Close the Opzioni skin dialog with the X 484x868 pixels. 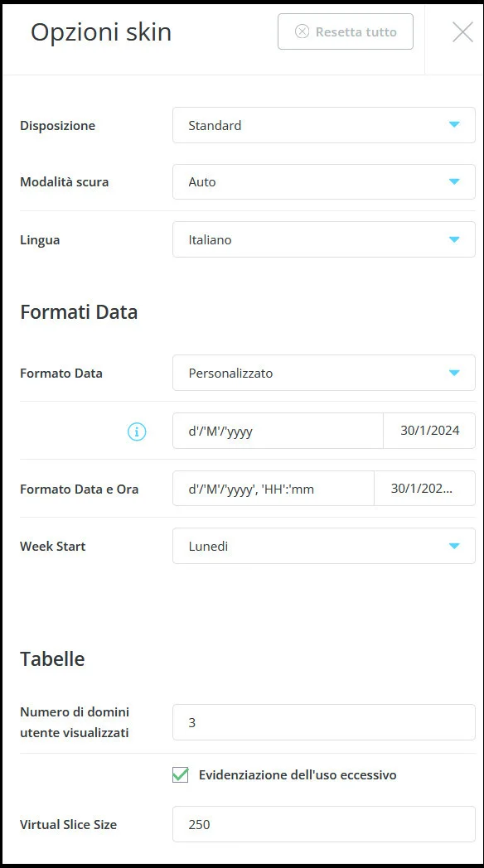click(x=462, y=31)
